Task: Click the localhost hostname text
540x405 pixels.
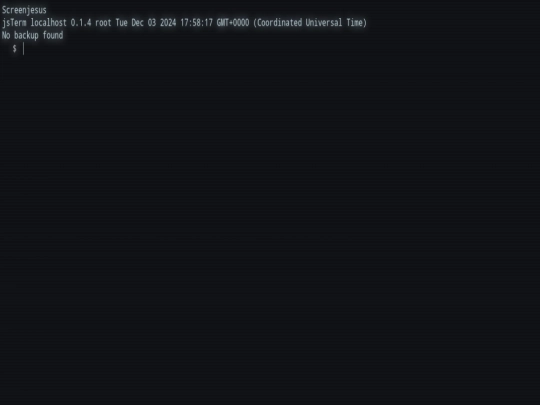Action: tap(49, 23)
